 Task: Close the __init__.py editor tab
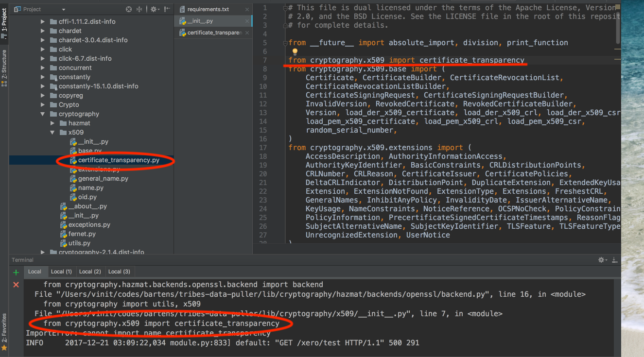(x=247, y=21)
